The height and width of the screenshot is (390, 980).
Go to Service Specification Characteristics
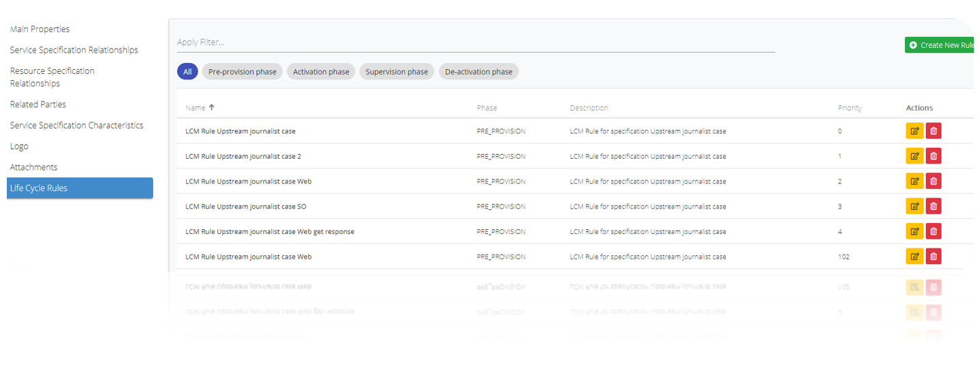pyautogui.click(x=77, y=125)
